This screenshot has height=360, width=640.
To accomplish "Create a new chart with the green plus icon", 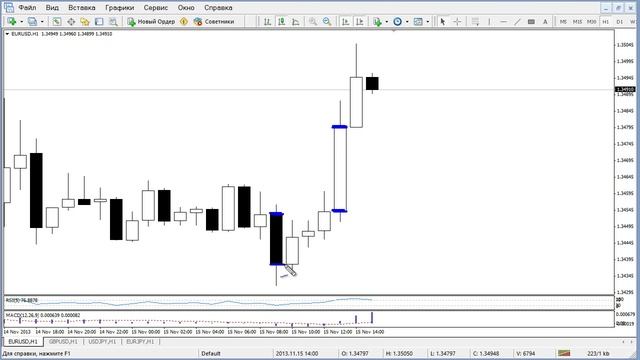I will click(12, 22).
